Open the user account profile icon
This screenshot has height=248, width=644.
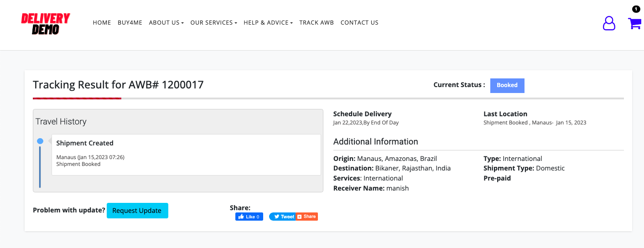point(609,23)
